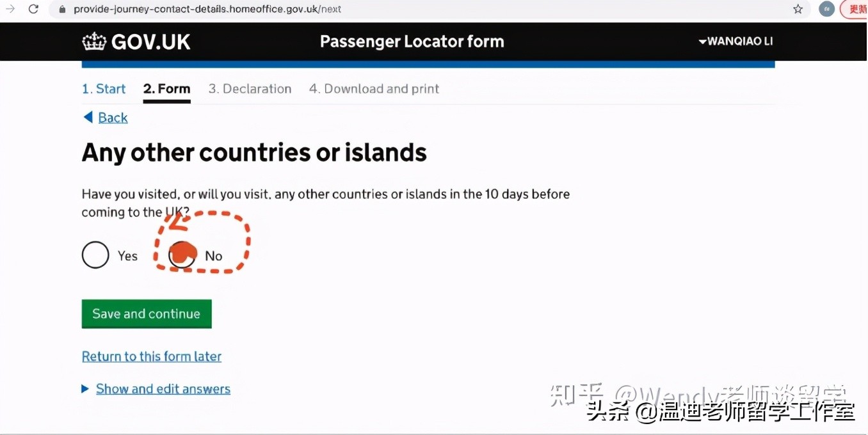Select the Yes radio button
868x435 pixels.
coord(95,255)
